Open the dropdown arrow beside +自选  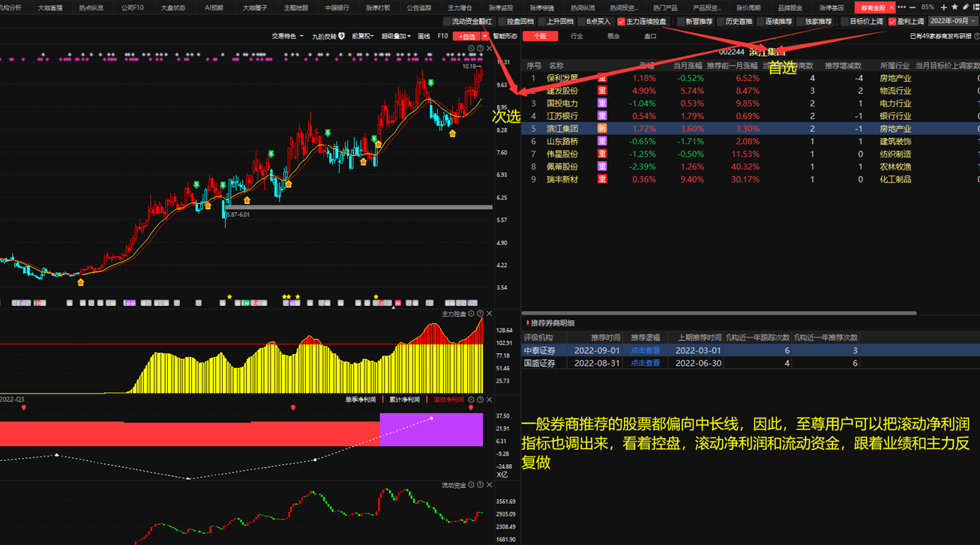click(485, 36)
